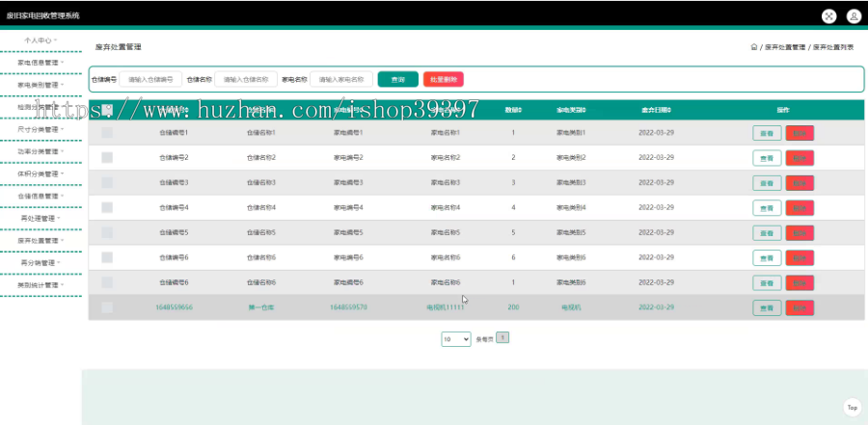Image resolution: width=868 pixels, height=425 pixels.
Task: Sort table by 数量 column header
Action: click(x=513, y=110)
